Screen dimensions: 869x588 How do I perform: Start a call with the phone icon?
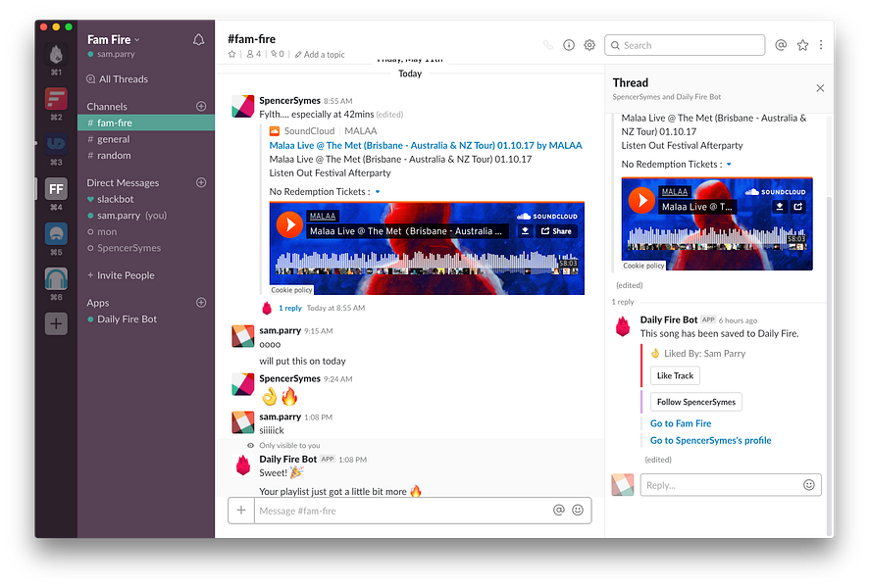coord(548,45)
